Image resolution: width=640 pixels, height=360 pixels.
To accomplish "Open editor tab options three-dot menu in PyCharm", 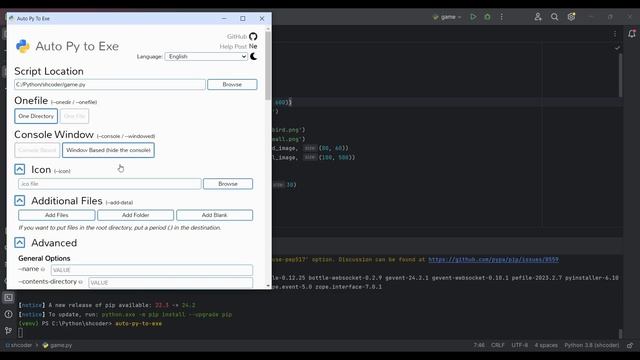I will (615, 34).
